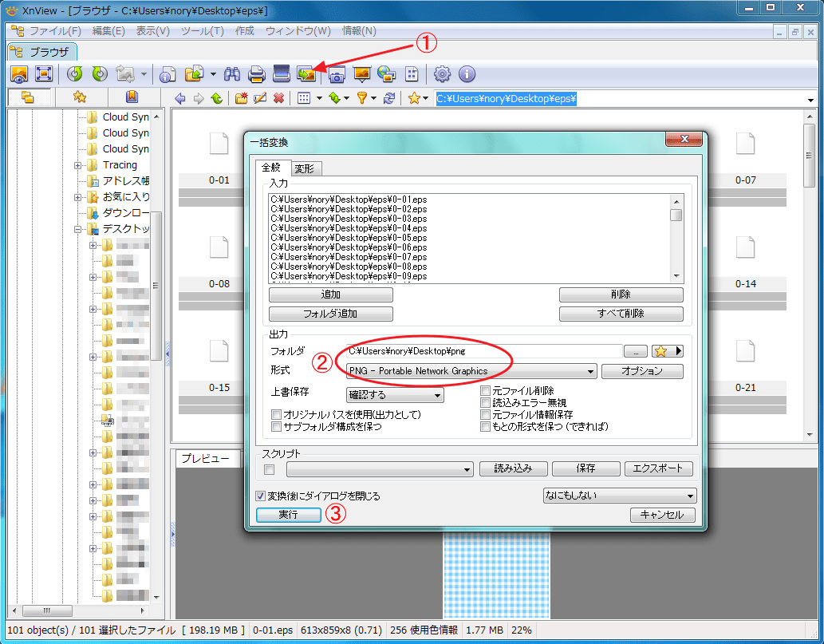The height and width of the screenshot is (644, 824).
Task: Click the screen capture camera icon
Action: (x=337, y=74)
